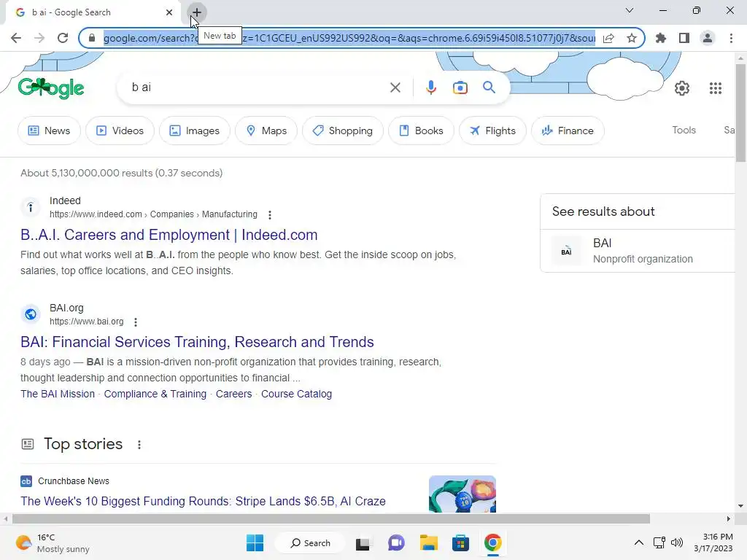Start a voice search with the microphone
Viewport: 747px width, 560px height.
click(x=430, y=87)
